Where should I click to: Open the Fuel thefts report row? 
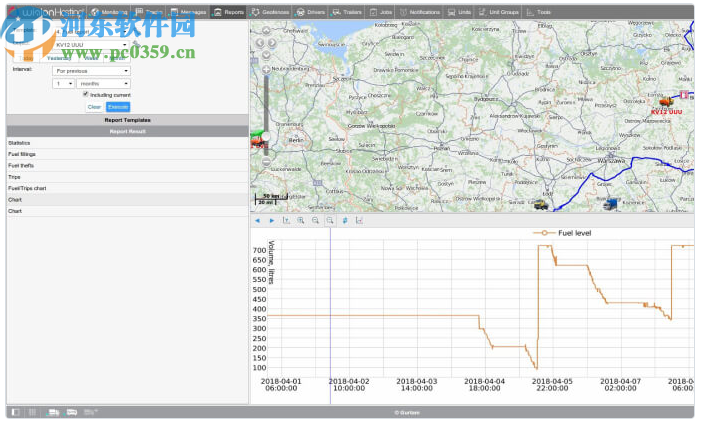pos(128,166)
